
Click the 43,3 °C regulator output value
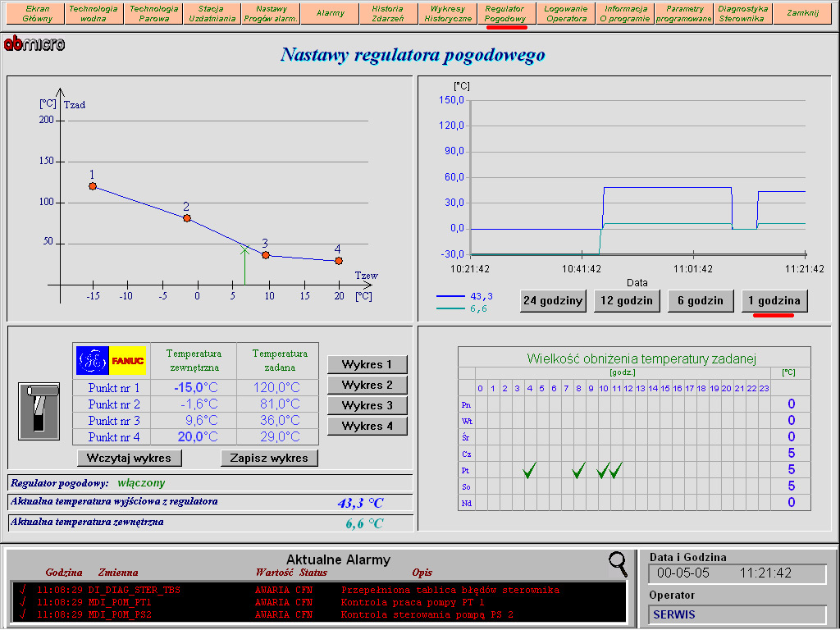361,503
